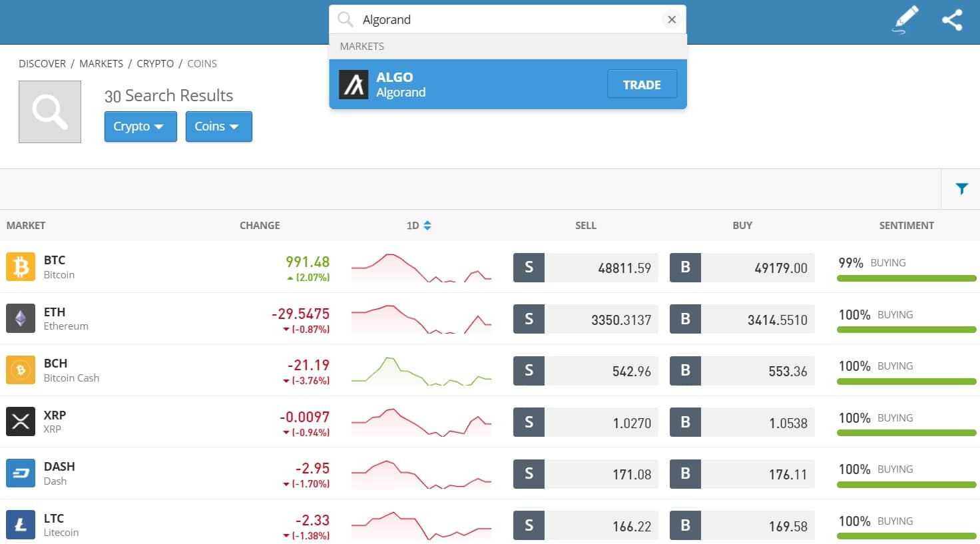The height and width of the screenshot is (544, 980).
Task: Click the B buy button for BTC
Action: click(x=685, y=268)
